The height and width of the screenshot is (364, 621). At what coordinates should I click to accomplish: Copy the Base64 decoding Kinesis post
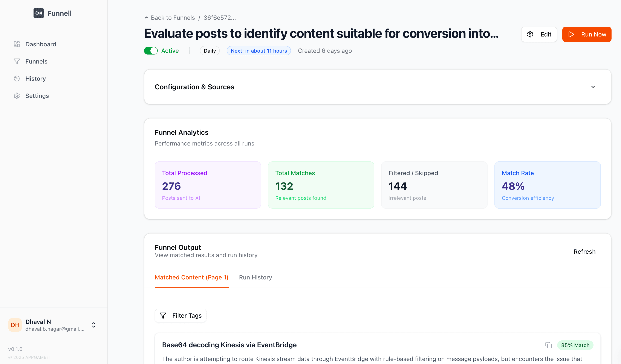click(x=548, y=345)
